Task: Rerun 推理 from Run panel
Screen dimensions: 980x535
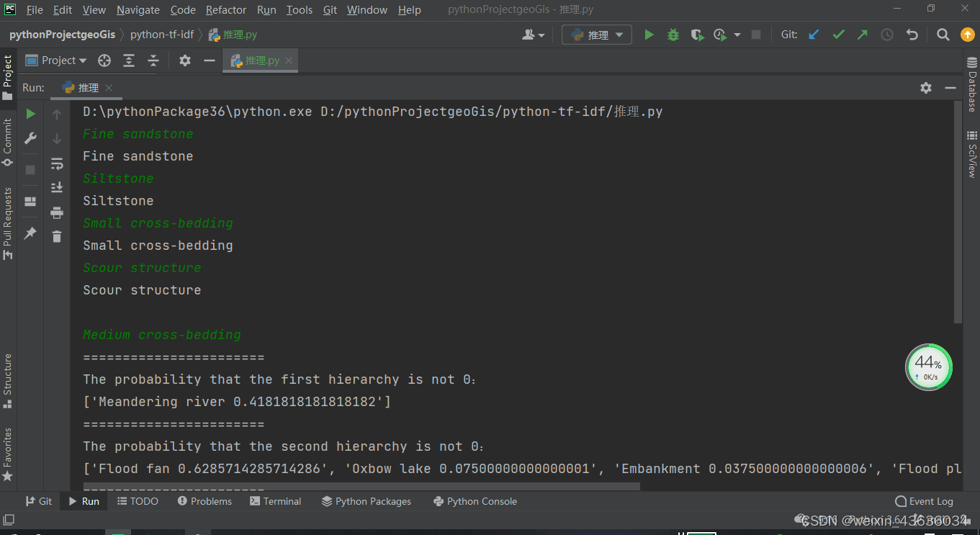Action: 30,114
